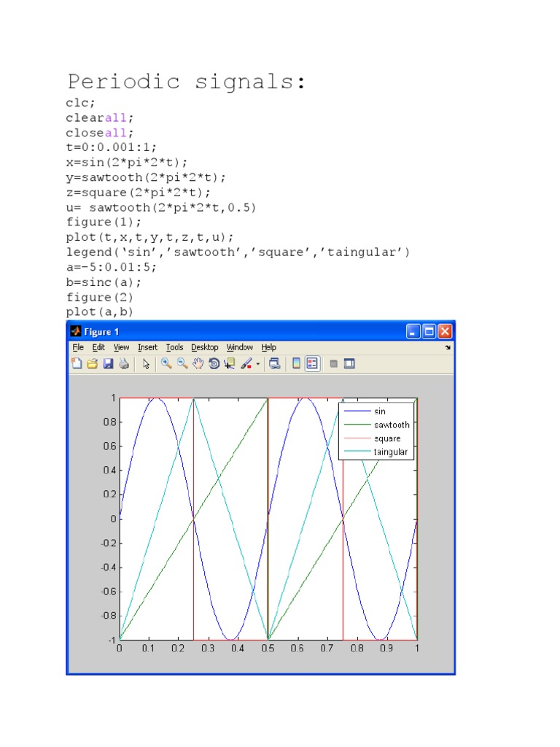The image size is (560, 747).
Task: Select the Zoom Out magnifier tool
Action: [x=182, y=364]
